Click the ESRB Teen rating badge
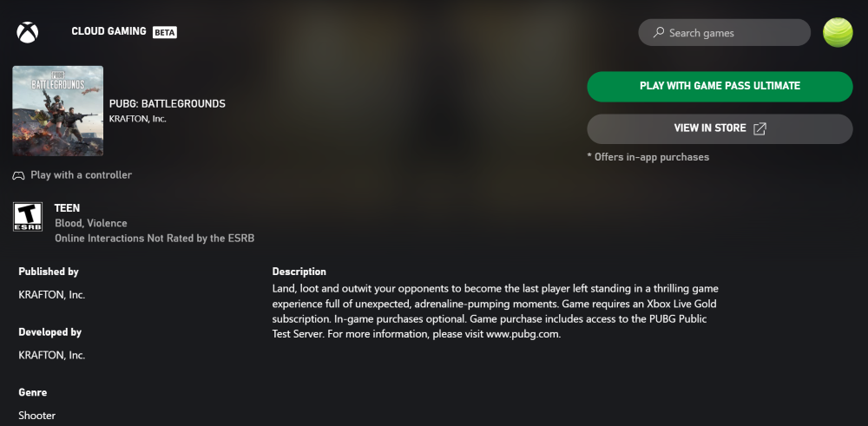The height and width of the screenshot is (426, 868). coord(27,217)
